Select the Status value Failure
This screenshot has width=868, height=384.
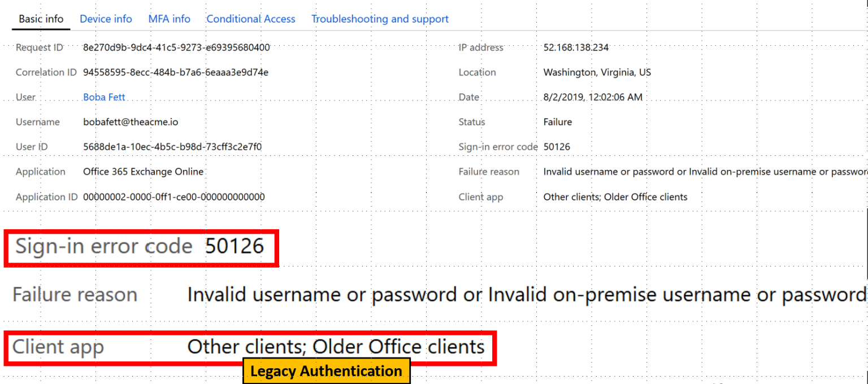click(557, 121)
